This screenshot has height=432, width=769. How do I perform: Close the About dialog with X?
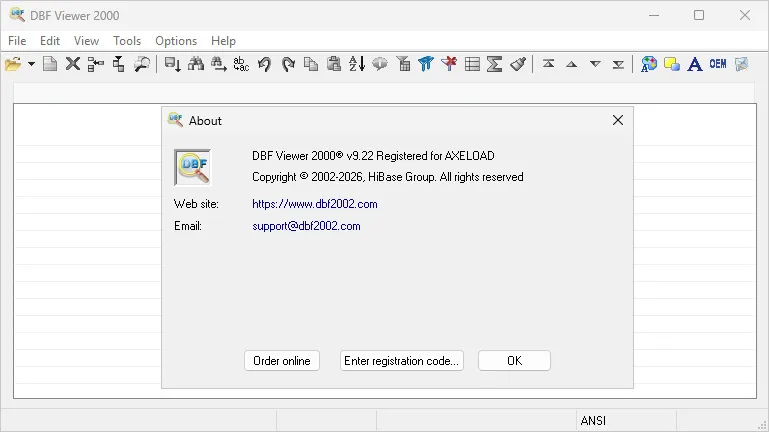pos(618,120)
